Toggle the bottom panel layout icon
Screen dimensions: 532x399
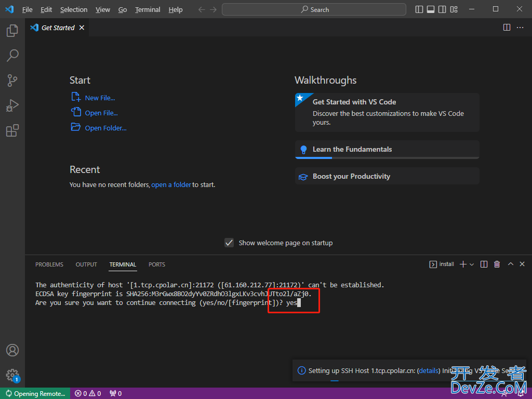(431, 9)
